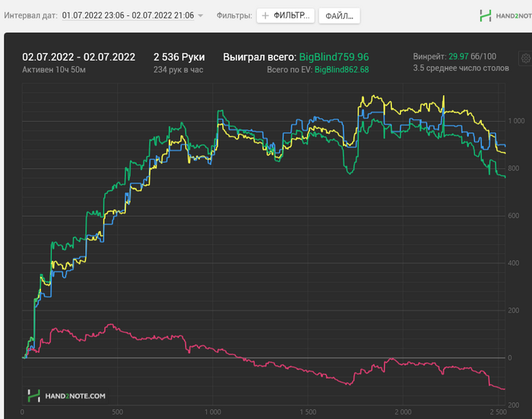Click the y-axis label 800
The image size is (532, 419).
coord(514,168)
